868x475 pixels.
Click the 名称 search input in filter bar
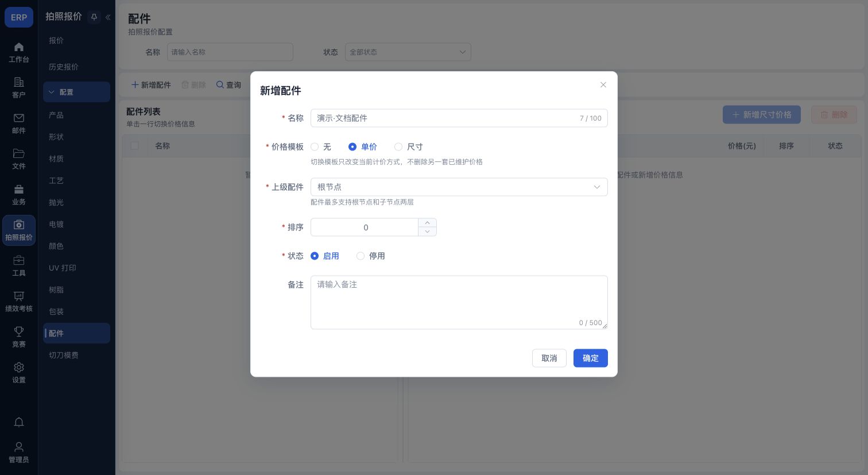point(230,52)
